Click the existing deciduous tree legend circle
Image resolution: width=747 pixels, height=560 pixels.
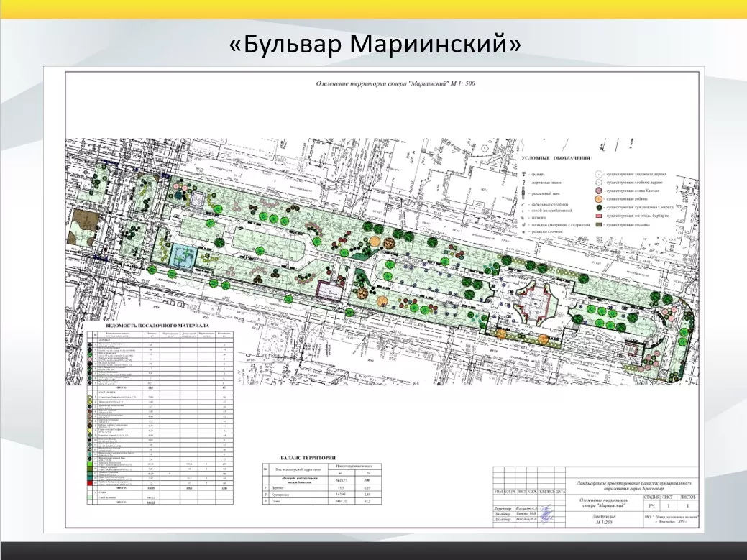tap(597, 174)
